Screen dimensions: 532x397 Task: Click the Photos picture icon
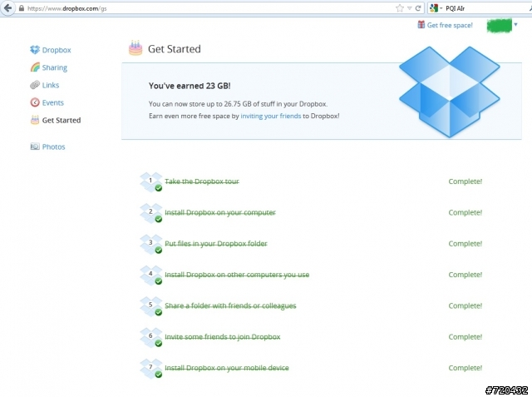coord(35,146)
